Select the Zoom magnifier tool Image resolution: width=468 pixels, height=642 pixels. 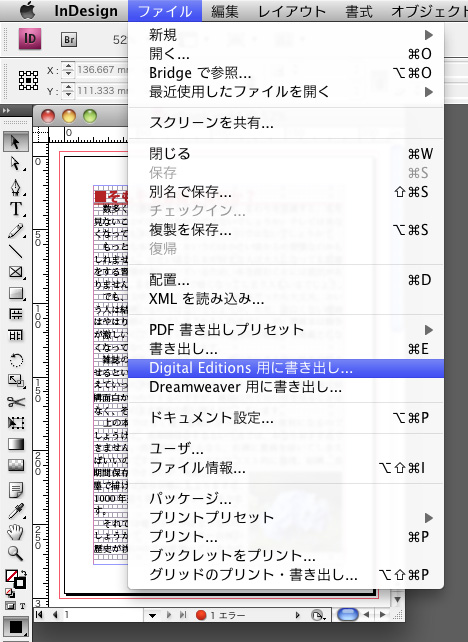coord(16,554)
